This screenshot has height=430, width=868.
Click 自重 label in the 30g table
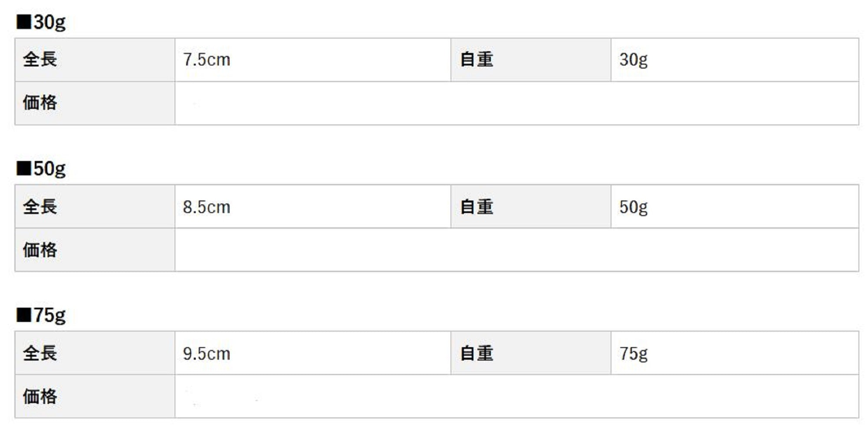pos(477,59)
